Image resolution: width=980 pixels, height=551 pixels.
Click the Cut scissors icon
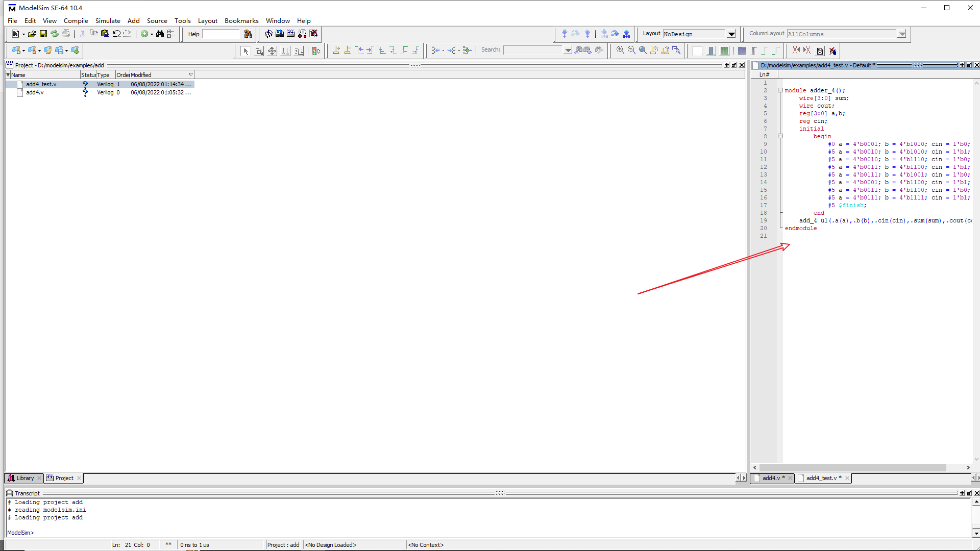click(83, 34)
